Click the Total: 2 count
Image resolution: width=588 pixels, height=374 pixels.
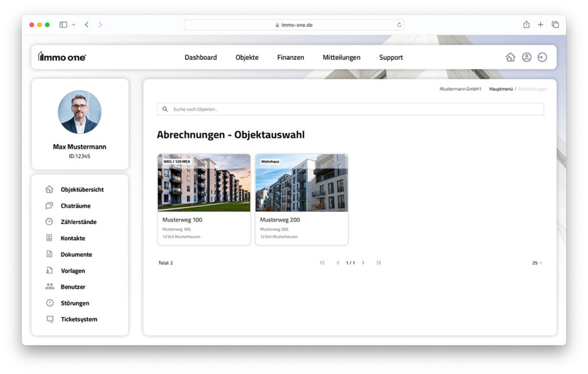[x=165, y=263]
